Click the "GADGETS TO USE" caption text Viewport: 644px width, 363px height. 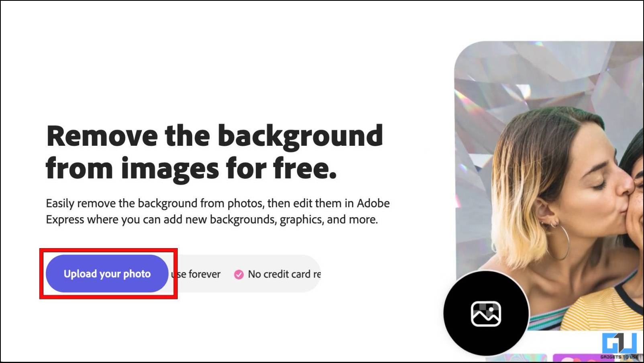point(619,357)
